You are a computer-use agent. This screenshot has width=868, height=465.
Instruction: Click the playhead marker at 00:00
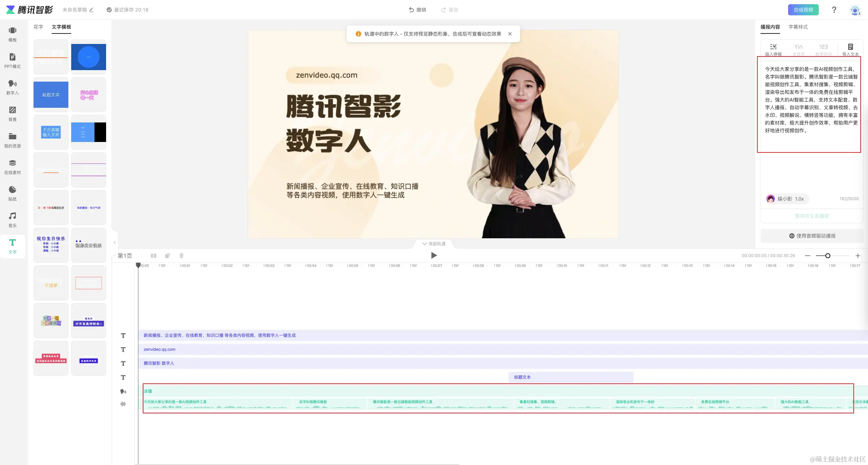point(138,265)
